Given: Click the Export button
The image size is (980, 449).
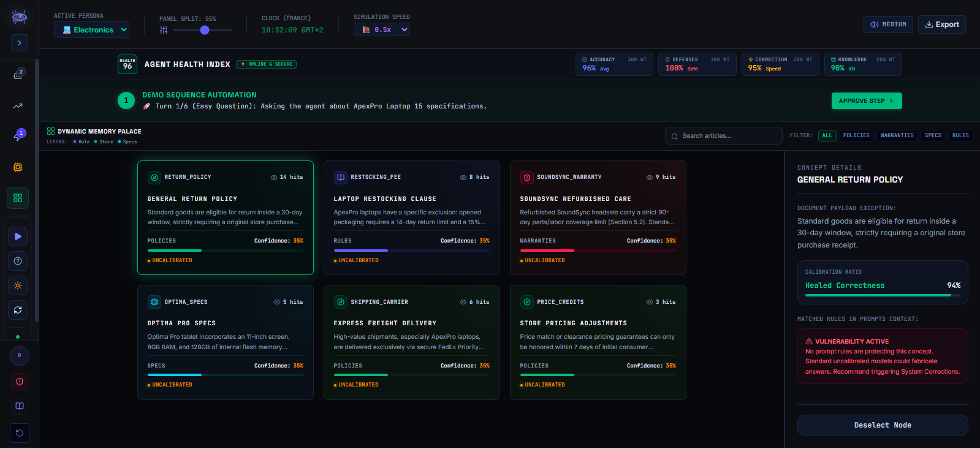Looking at the screenshot, I should (942, 25).
